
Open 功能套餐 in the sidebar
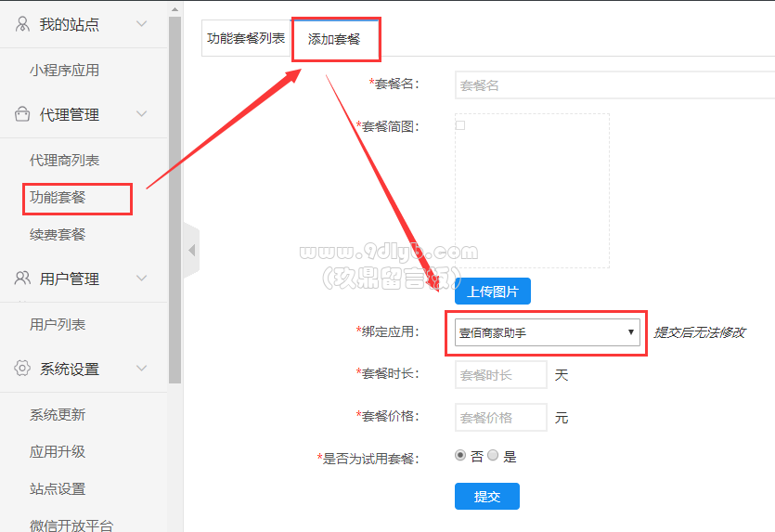point(58,197)
